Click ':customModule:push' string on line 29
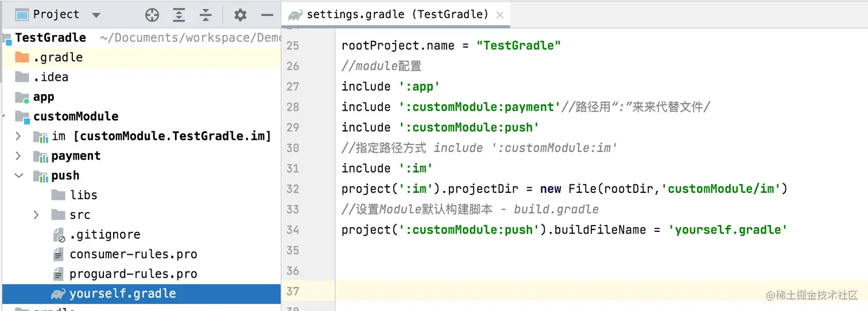 click(469, 127)
